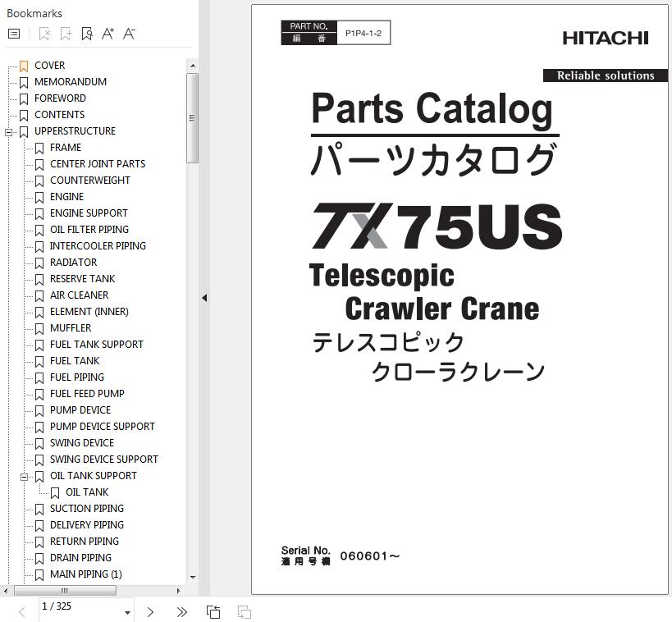Select the OIL TANK SUPPORT bookmark
This screenshot has height=622, width=672.
point(94,476)
